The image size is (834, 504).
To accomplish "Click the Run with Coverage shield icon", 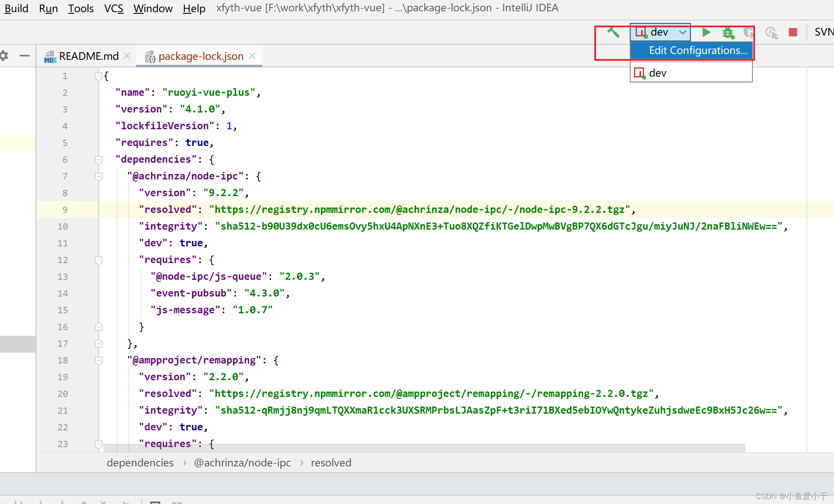I will [748, 32].
